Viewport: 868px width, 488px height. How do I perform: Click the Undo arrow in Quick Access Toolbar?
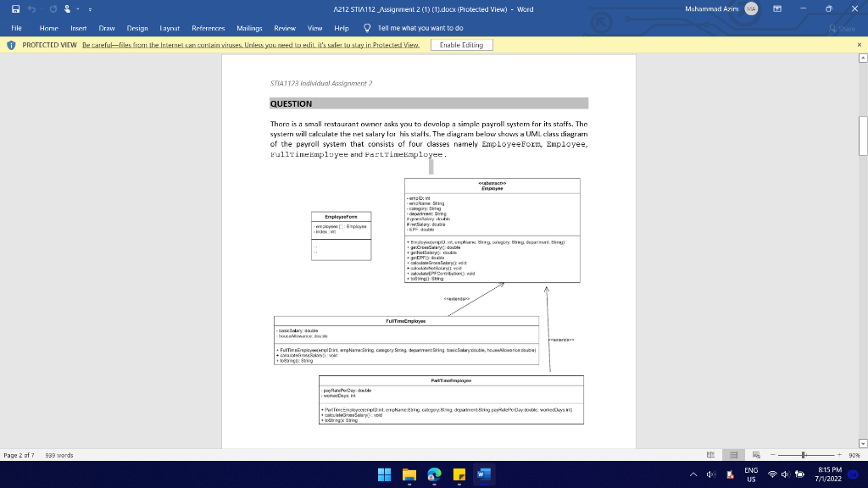[31, 8]
